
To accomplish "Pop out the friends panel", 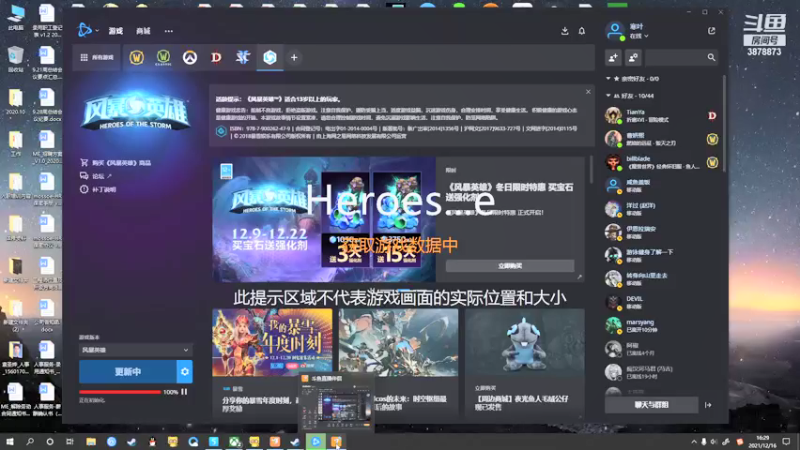I will coord(711,31).
